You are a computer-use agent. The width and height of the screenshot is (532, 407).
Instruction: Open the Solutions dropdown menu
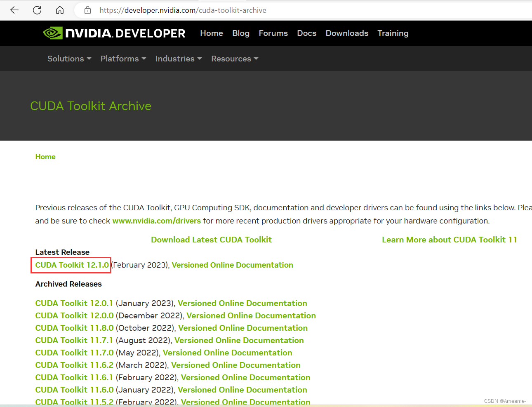click(66, 59)
